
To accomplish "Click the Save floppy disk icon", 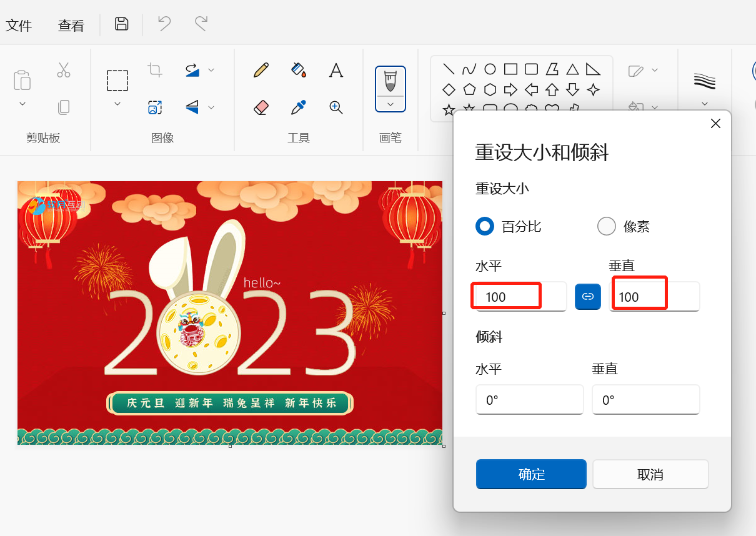I will pos(122,24).
